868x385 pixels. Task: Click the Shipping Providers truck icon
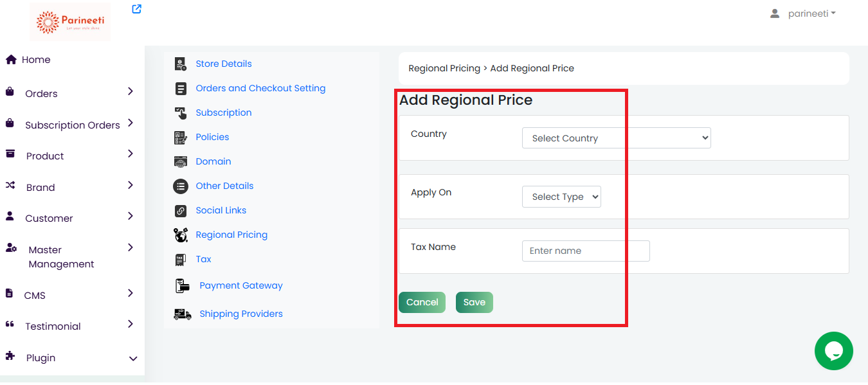point(183,314)
